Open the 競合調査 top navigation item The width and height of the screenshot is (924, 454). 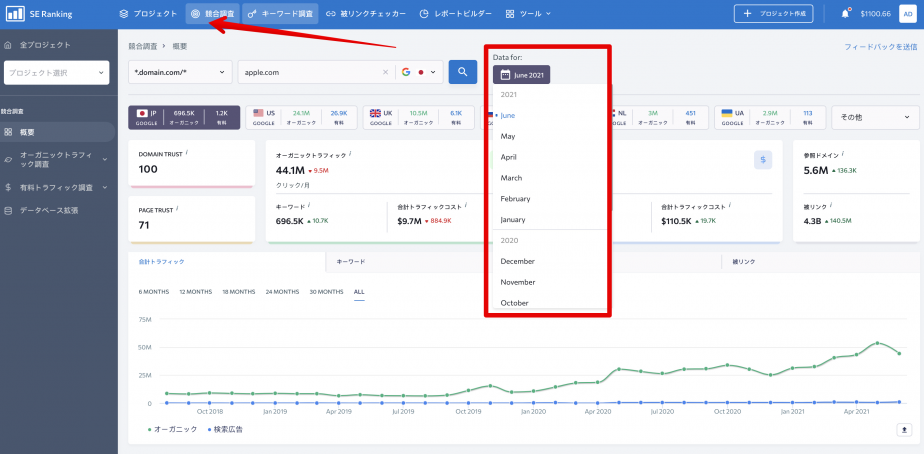(212, 14)
